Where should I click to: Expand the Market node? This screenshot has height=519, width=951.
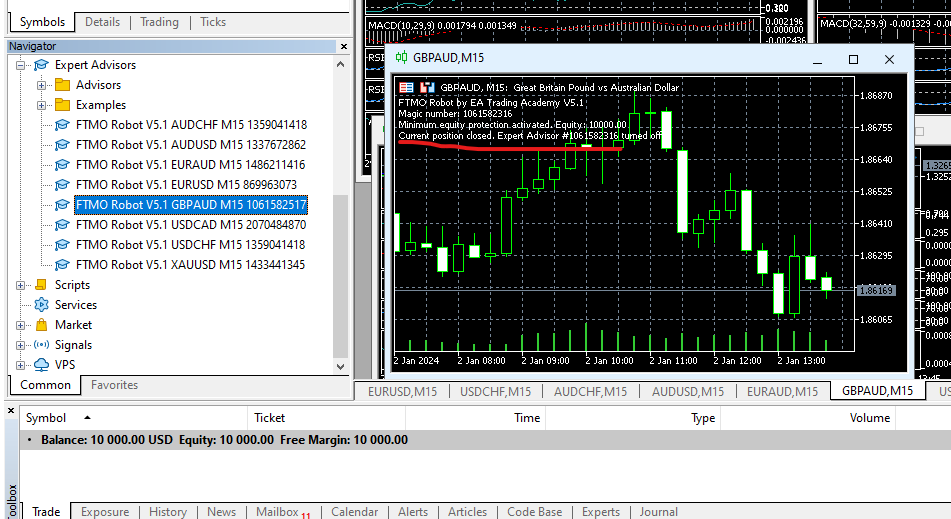20,326
